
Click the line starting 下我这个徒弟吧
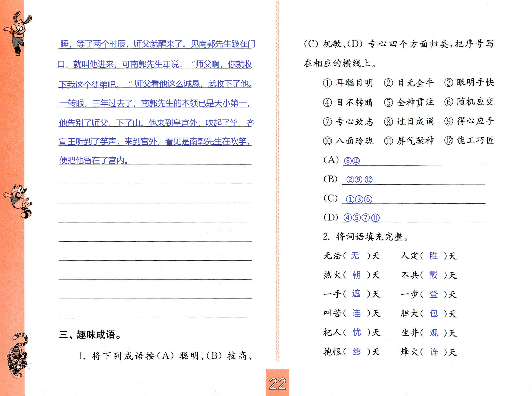[x=156, y=84]
